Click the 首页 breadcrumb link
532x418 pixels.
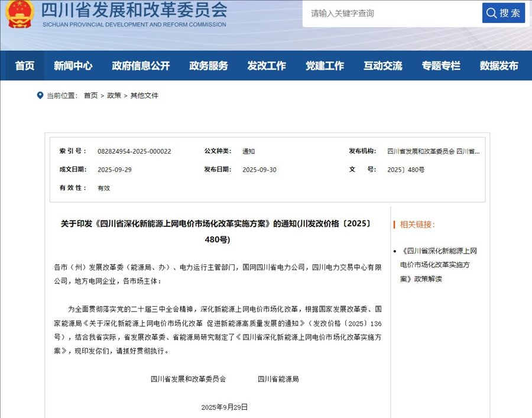point(90,95)
